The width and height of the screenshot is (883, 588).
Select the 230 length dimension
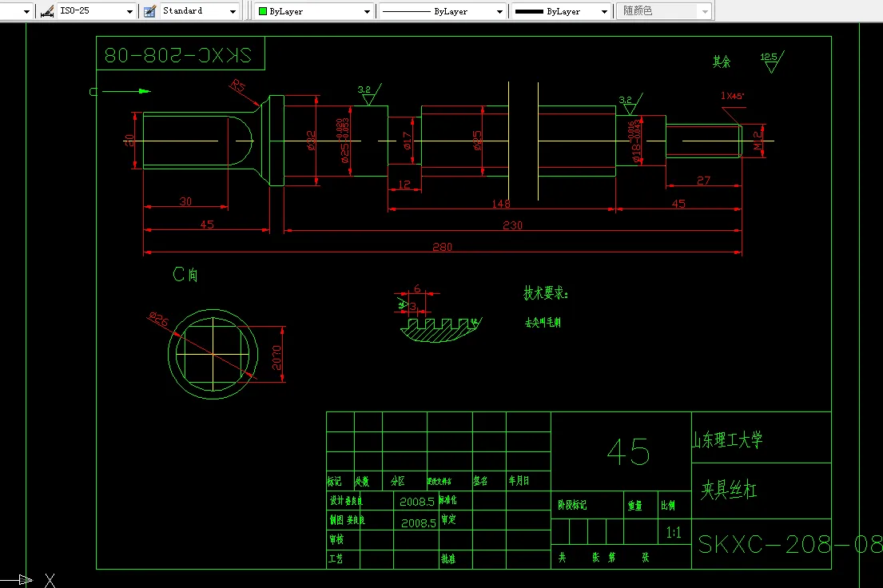pos(512,225)
